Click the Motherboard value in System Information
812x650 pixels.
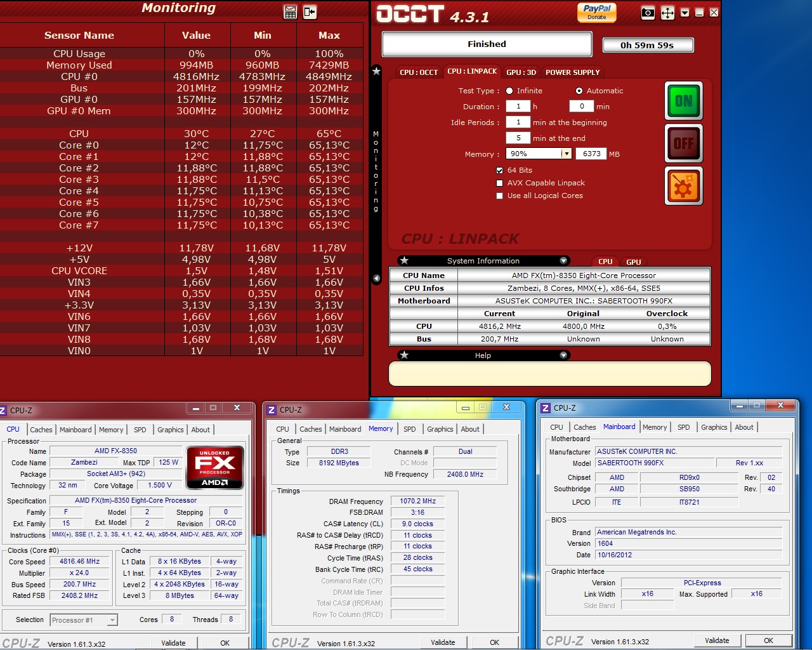click(584, 301)
